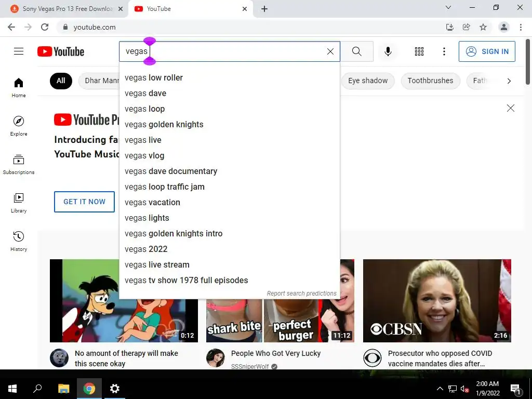Dismiss the YouTube Premium banner
This screenshot has height=399, width=532.
point(510,108)
